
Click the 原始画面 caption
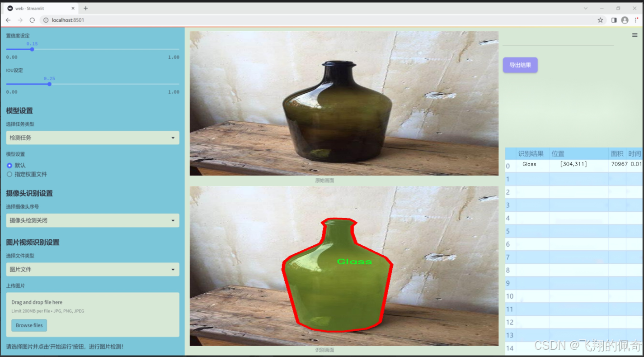coord(324,181)
